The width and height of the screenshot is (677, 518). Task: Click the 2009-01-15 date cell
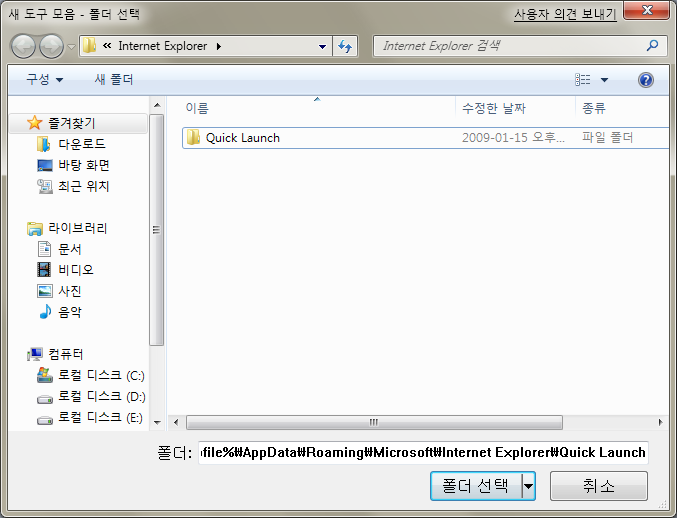513,138
